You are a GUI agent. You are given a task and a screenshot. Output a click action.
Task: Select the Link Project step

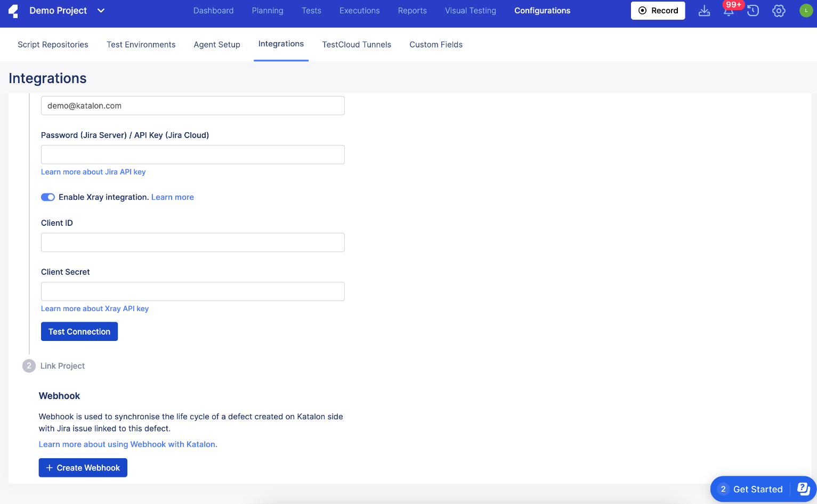point(54,366)
